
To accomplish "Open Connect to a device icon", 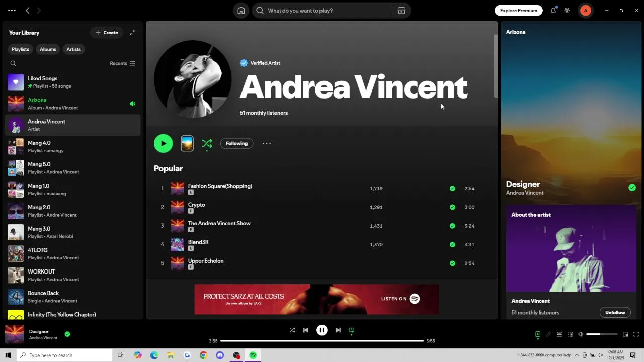I will pyautogui.click(x=570, y=334).
